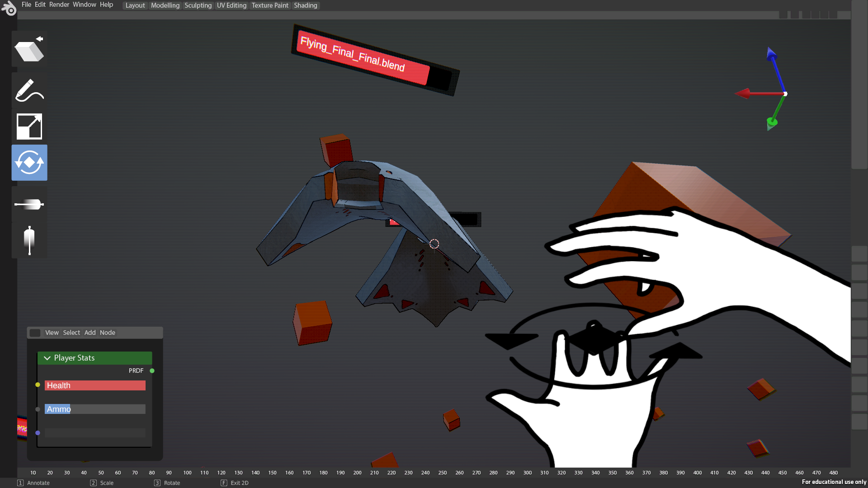Click the white 3D cursor circle
Image resolution: width=868 pixels, height=488 pixels.
434,244
